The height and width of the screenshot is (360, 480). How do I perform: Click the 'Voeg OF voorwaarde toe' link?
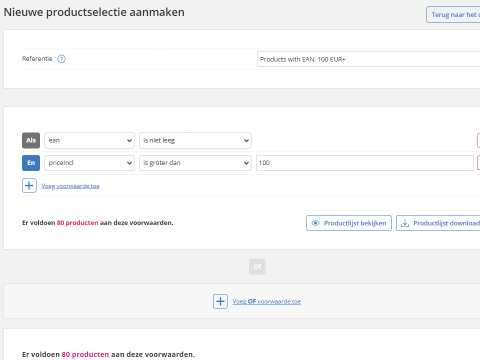tap(267, 301)
